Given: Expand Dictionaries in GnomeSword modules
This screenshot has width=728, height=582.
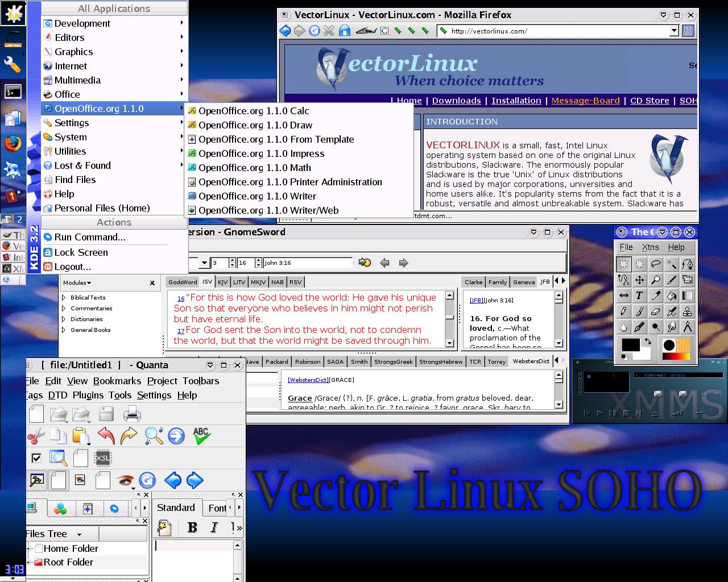Looking at the screenshot, I should click(64, 319).
